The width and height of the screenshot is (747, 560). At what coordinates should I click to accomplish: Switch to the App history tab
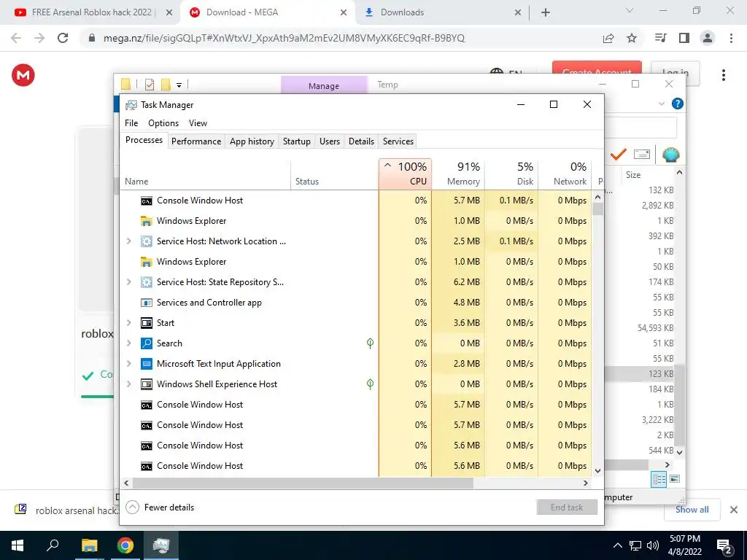252,141
